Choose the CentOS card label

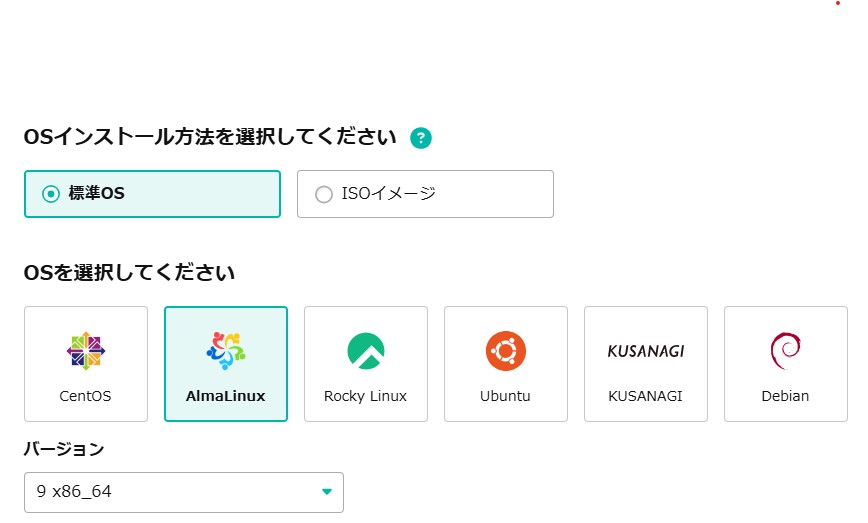pos(85,396)
